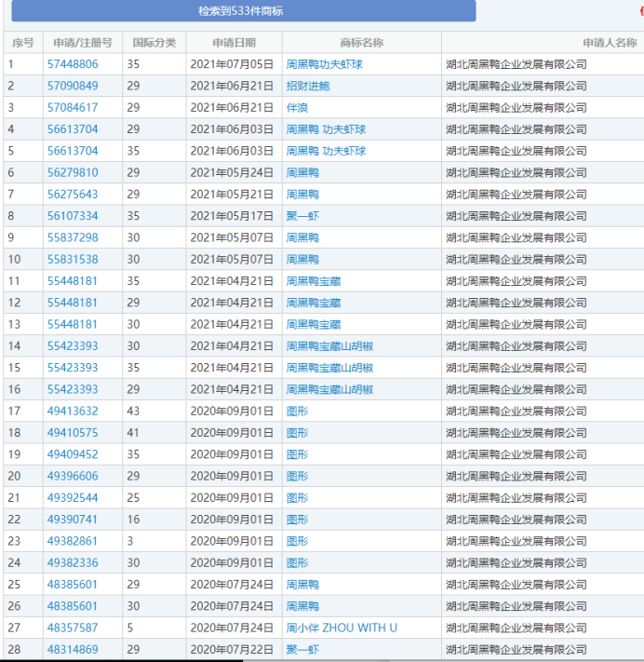Click the '国际分类' column header
Image resolution: width=644 pixels, height=662 pixels.
coord(154,43)
